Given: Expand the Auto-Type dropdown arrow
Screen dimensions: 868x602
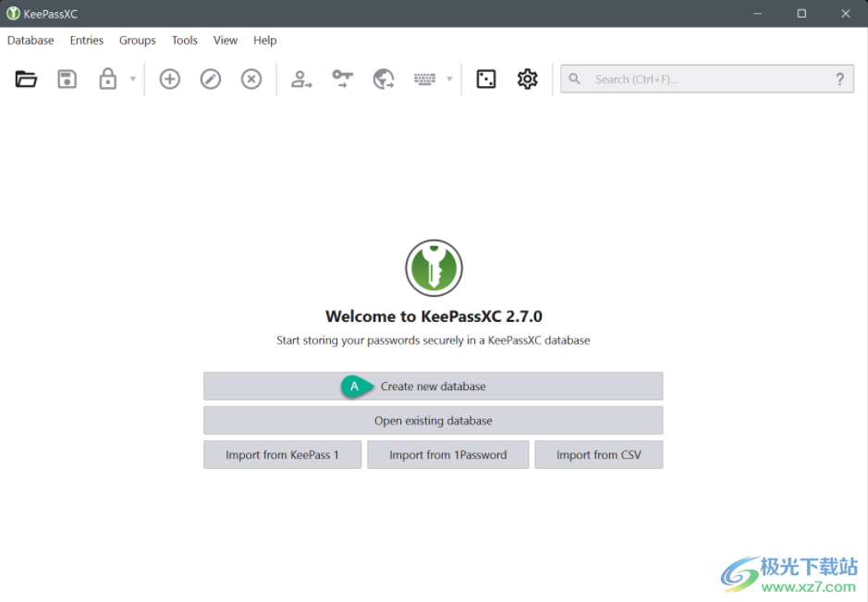Looking at the screenshot, I should coord(449,80).
